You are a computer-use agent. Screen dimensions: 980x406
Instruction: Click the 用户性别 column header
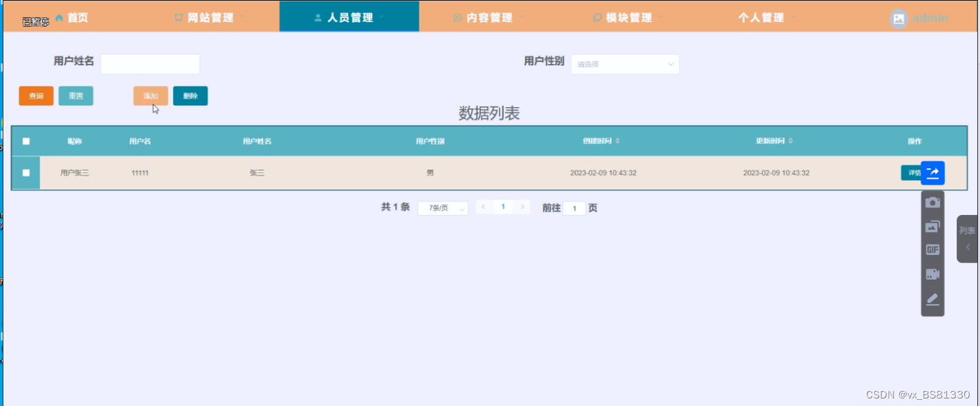point(430,141)
